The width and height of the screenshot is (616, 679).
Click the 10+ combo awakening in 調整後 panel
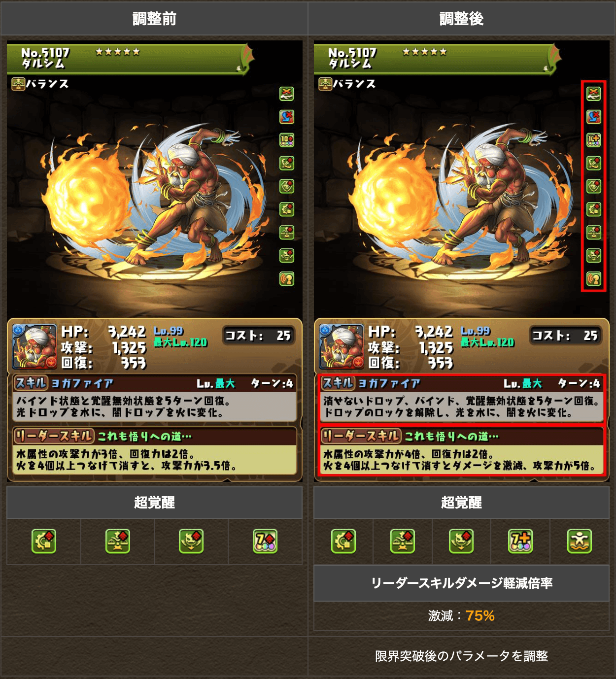593,140
